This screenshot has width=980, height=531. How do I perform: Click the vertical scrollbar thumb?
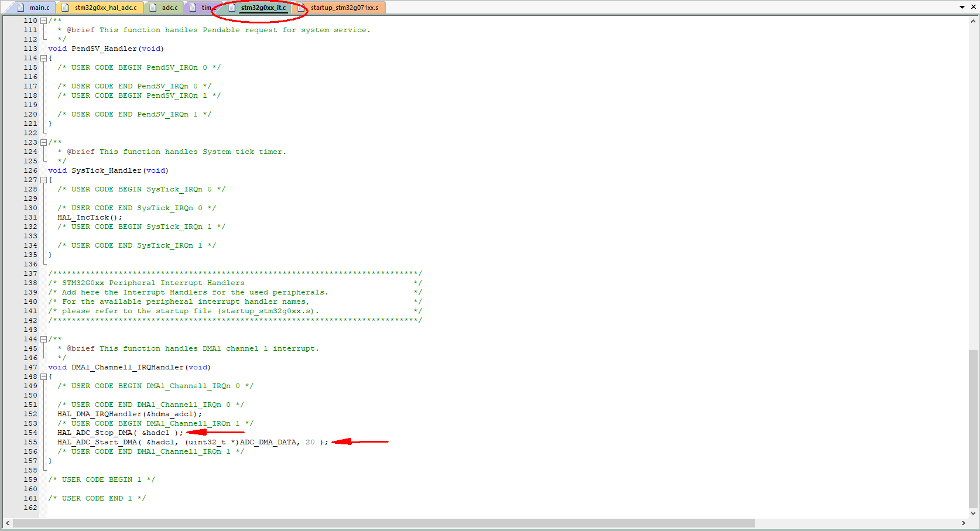click(x=973, y=429)
